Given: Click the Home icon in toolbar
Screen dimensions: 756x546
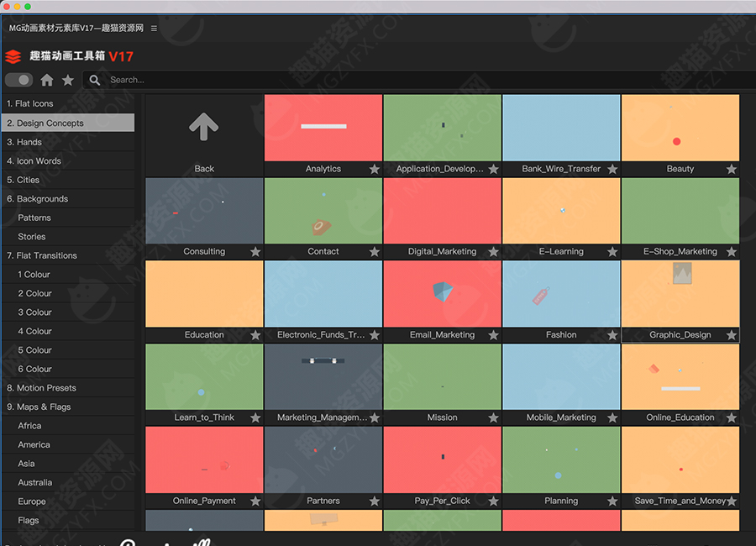Looking at the screenshot, I should tap(47, 80).
